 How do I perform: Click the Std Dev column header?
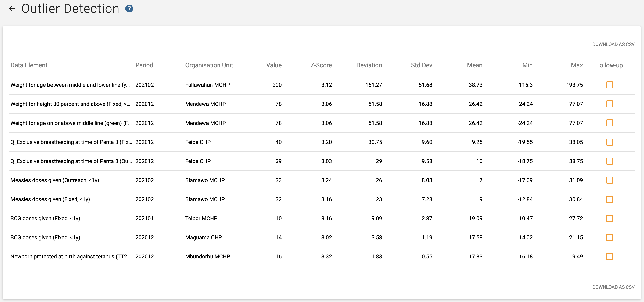click(x=421, y=65)
